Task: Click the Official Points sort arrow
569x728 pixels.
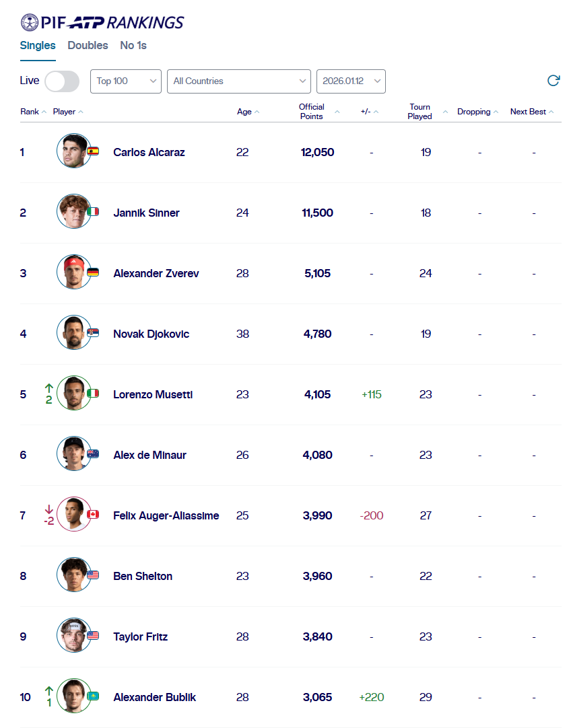Action: [x=337, y=112]
